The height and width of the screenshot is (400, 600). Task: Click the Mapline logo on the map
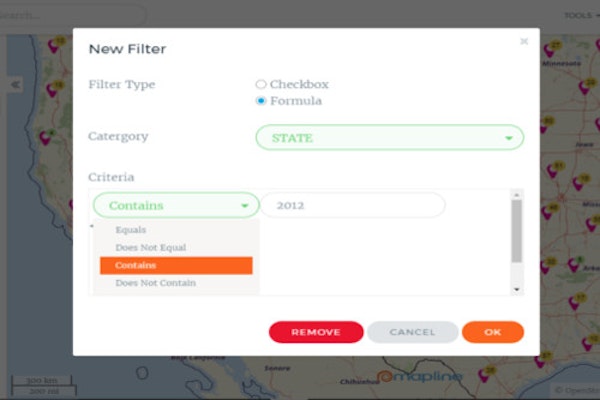click(x=419, y=377)
